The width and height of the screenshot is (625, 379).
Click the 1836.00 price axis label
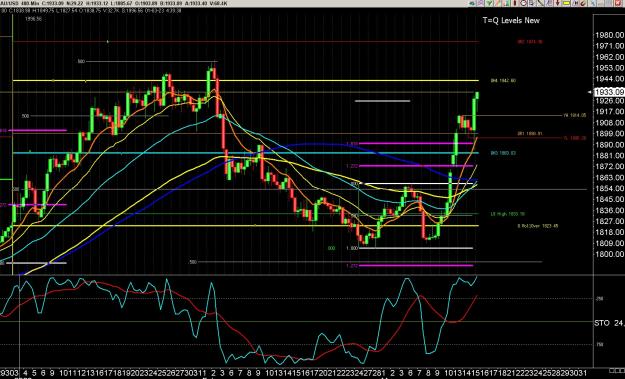pos(609,210)
